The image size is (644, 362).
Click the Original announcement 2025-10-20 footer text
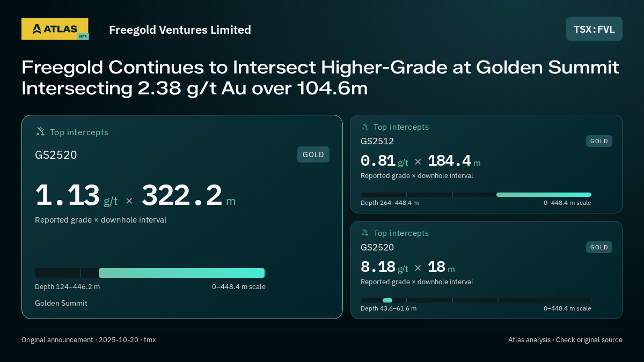(x=89, y=340)
